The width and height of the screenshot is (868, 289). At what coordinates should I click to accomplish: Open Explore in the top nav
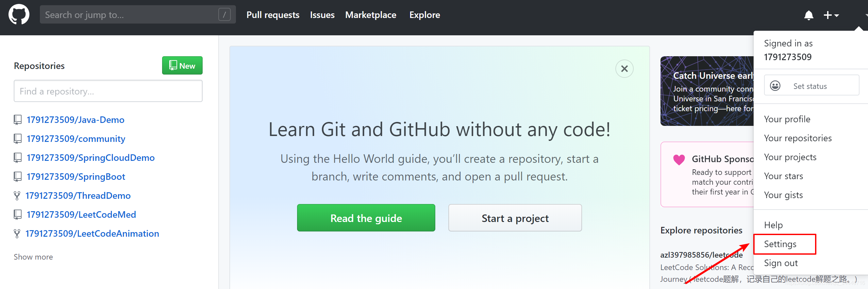pos(425,15)
